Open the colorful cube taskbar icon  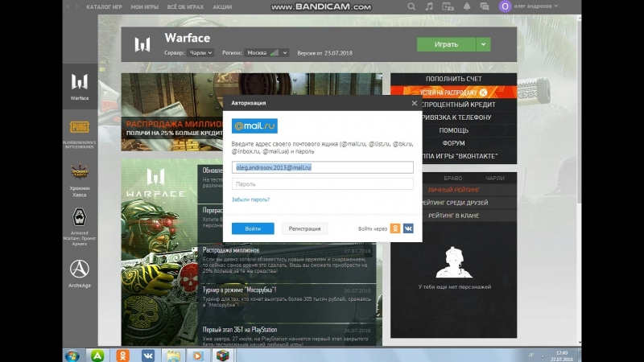[223, 356]
